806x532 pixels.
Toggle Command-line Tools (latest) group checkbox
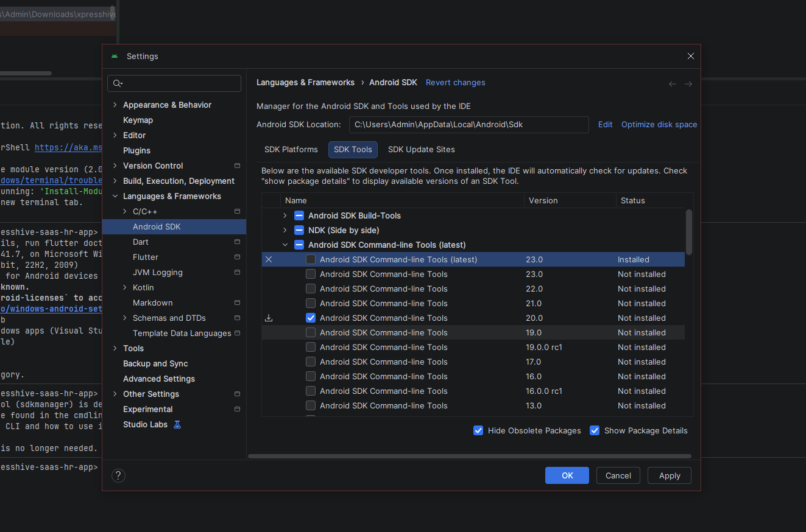point(299,245)
